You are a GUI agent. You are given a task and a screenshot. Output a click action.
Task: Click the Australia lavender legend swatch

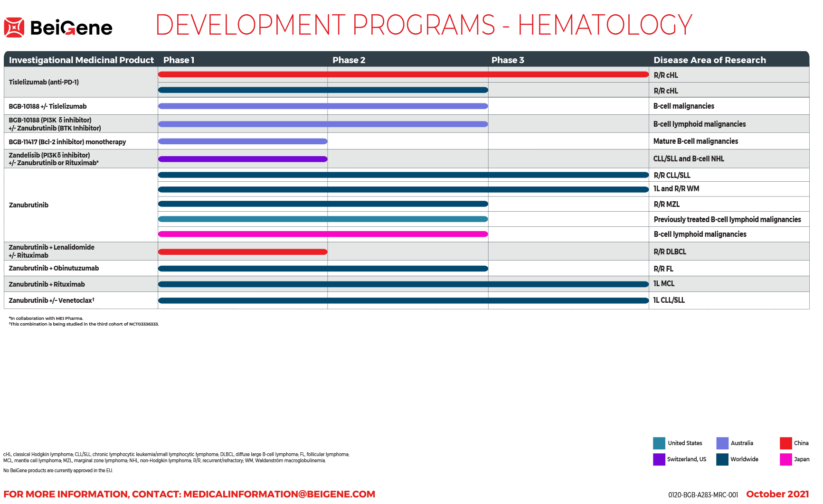[722, 443]
